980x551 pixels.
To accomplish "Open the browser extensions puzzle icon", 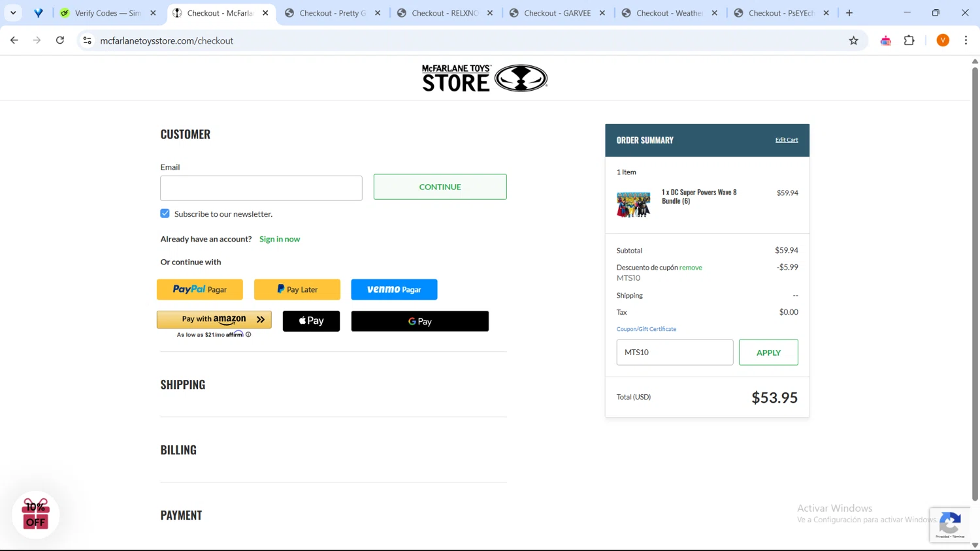I will (x=909, y=40).
